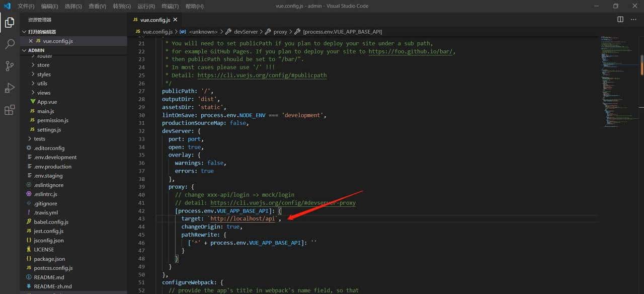
Task: Click the Split Editor icon
Action: point(620,19)
